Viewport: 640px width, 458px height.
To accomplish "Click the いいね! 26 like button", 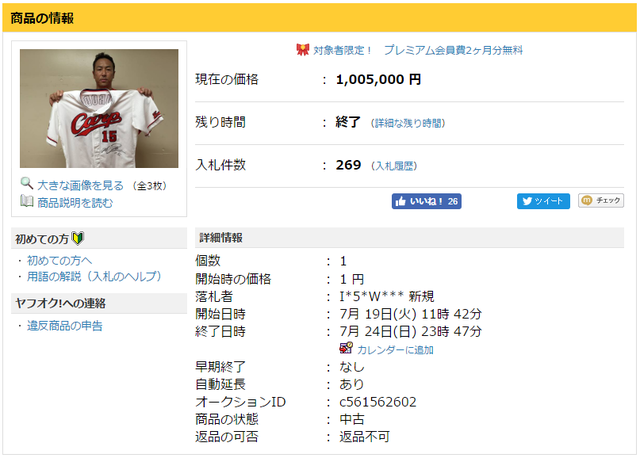I will coord(427,201).
